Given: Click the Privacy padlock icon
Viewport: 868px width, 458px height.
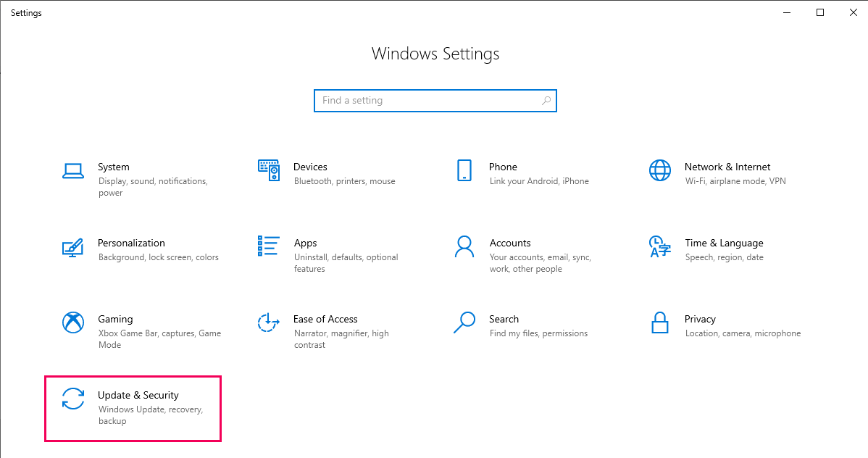Looking at the screenshot, I should (x=660, y=322).
